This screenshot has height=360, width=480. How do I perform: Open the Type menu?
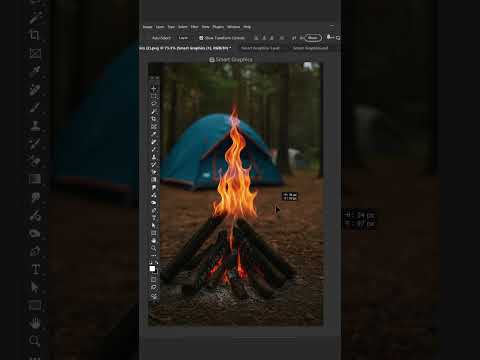pos(171,27)
